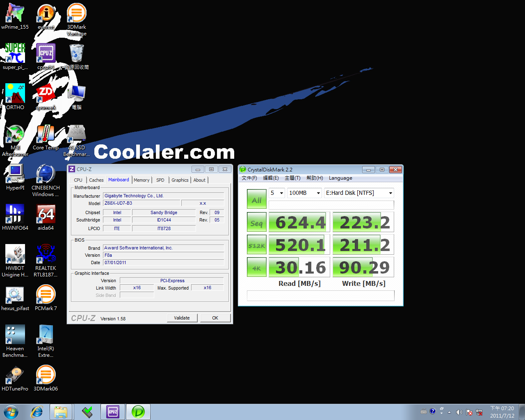Start the 512K benchmark test
This screenshot has height=420, width=525.
257,245
